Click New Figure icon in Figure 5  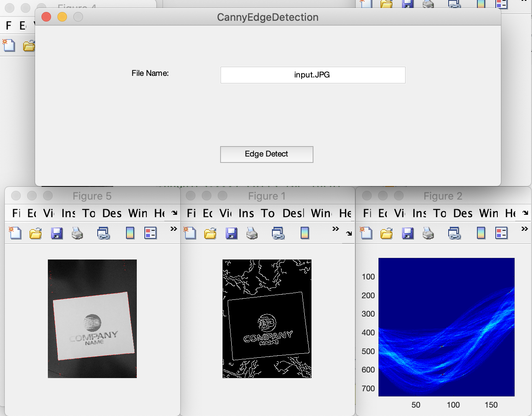click(x=15, y=233)
